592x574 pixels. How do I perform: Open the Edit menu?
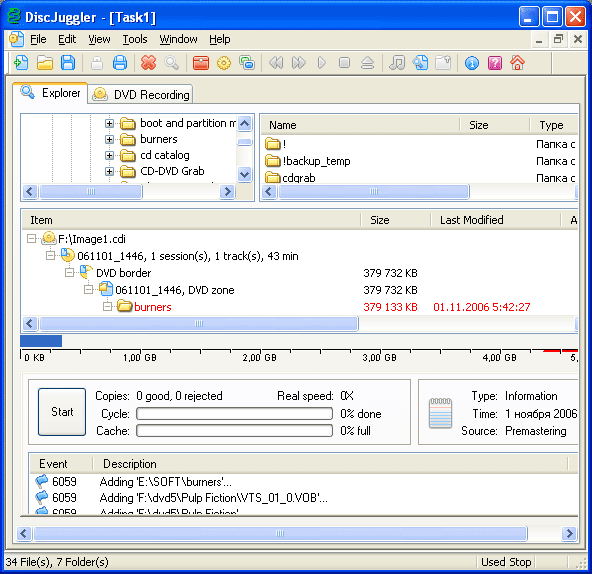67,39
